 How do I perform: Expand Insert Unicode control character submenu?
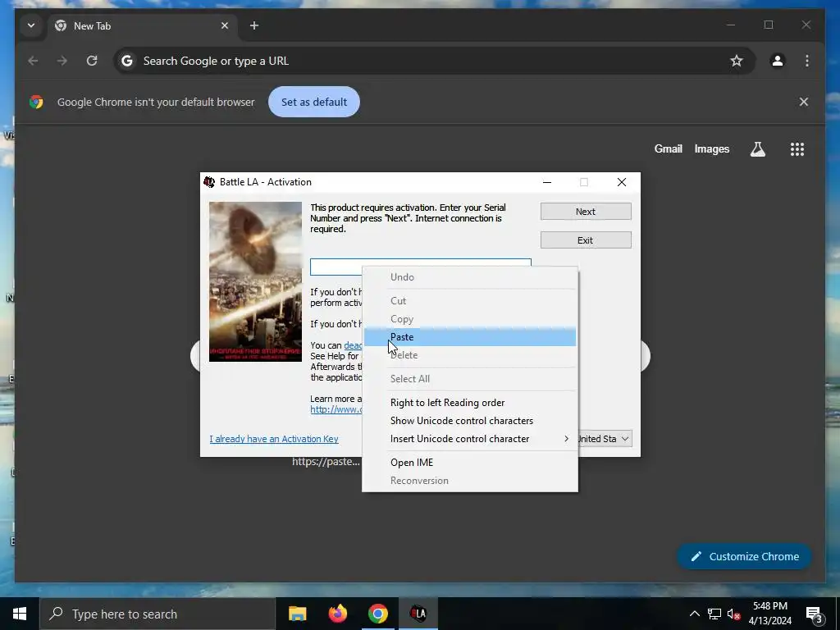[x=470, y=439]
